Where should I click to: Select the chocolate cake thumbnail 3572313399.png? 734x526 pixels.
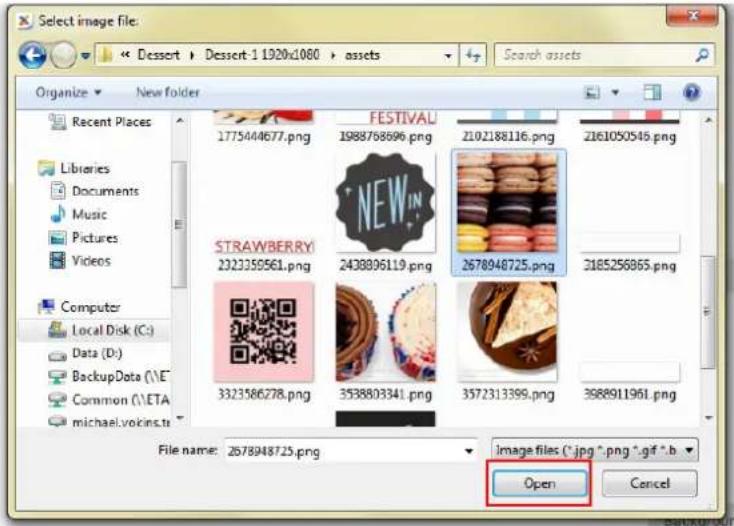click(x=508, y=332)
